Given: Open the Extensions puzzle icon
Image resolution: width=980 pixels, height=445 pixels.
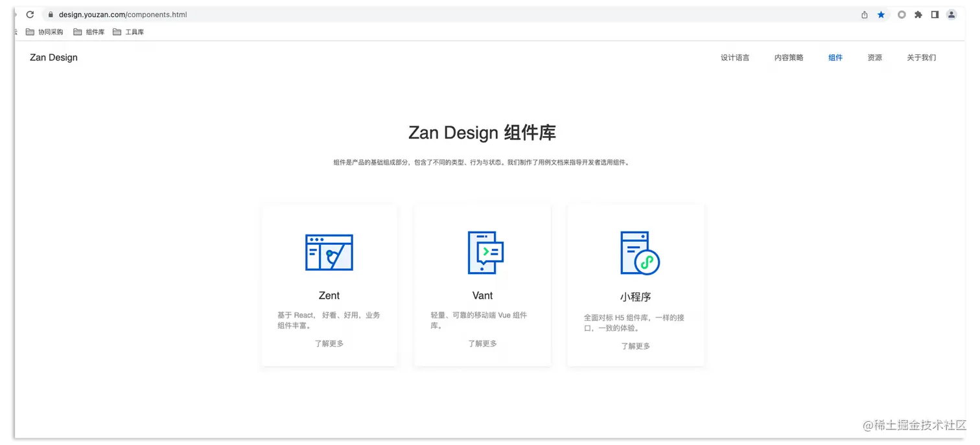Looking at the screenshot, I should [918, 14].
